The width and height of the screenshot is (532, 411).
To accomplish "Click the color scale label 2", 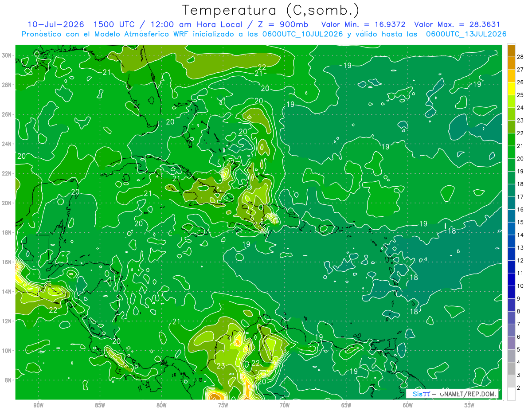I will point(519,388).
